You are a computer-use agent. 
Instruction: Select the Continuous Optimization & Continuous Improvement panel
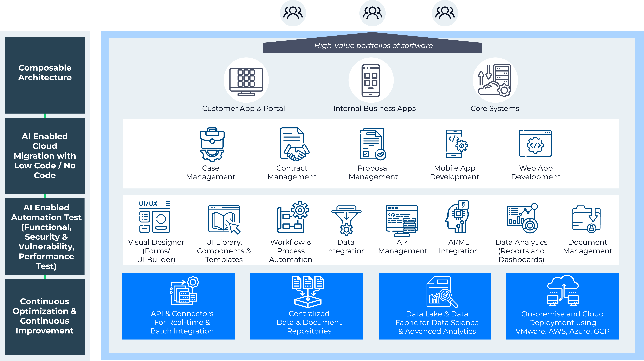pos(45,317)
